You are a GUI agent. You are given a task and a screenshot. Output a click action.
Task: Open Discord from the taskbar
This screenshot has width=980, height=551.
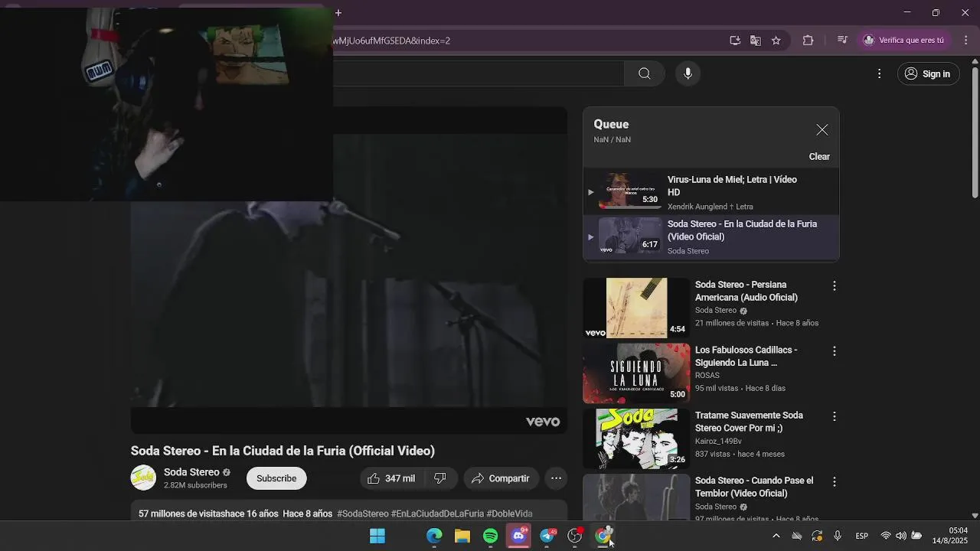[519, 536]
